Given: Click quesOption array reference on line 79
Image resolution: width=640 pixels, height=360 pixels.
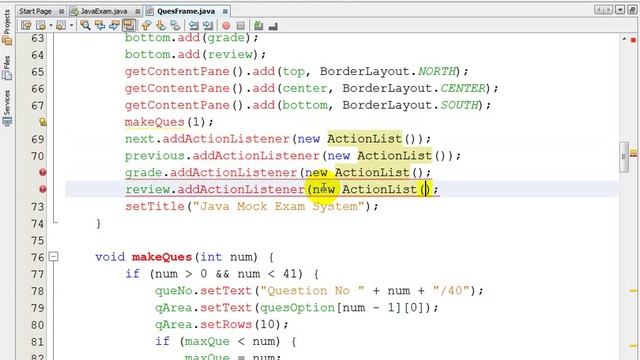Looking at the screenshot, I should (298, 307).
